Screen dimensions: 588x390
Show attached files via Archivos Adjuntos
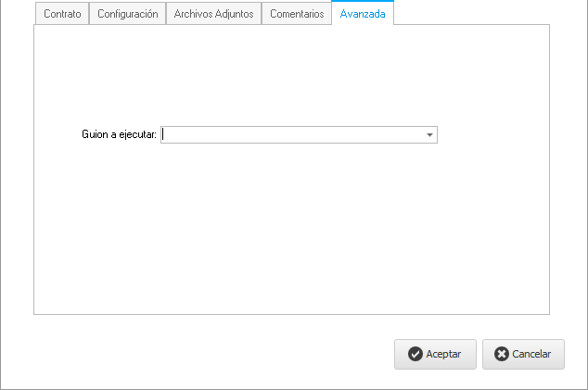[x=213, y=14]
